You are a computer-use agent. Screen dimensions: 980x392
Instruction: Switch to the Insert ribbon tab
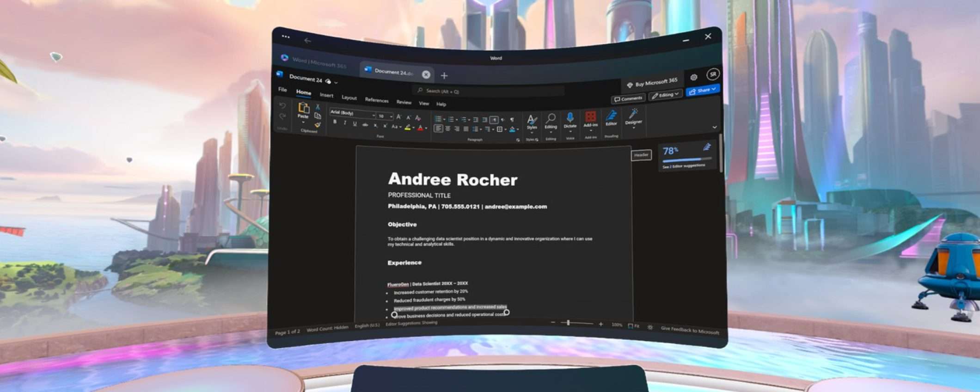point(326,95)
